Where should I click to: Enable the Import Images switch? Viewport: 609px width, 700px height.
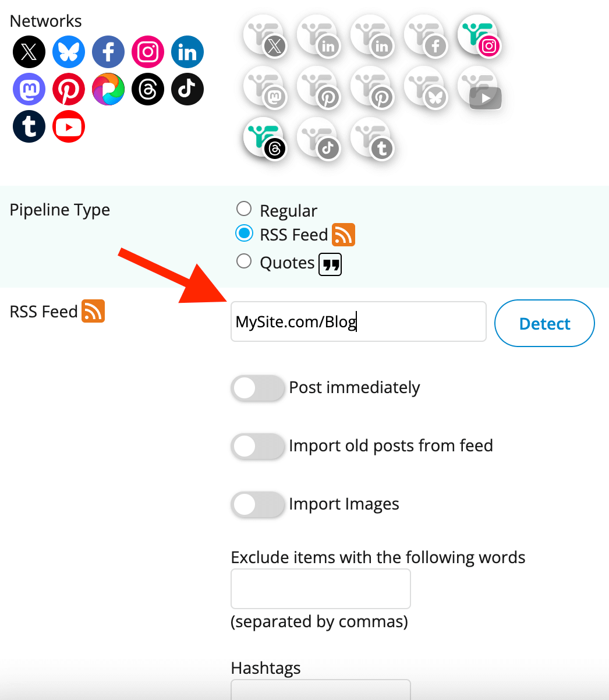click(x=257, y=505)
